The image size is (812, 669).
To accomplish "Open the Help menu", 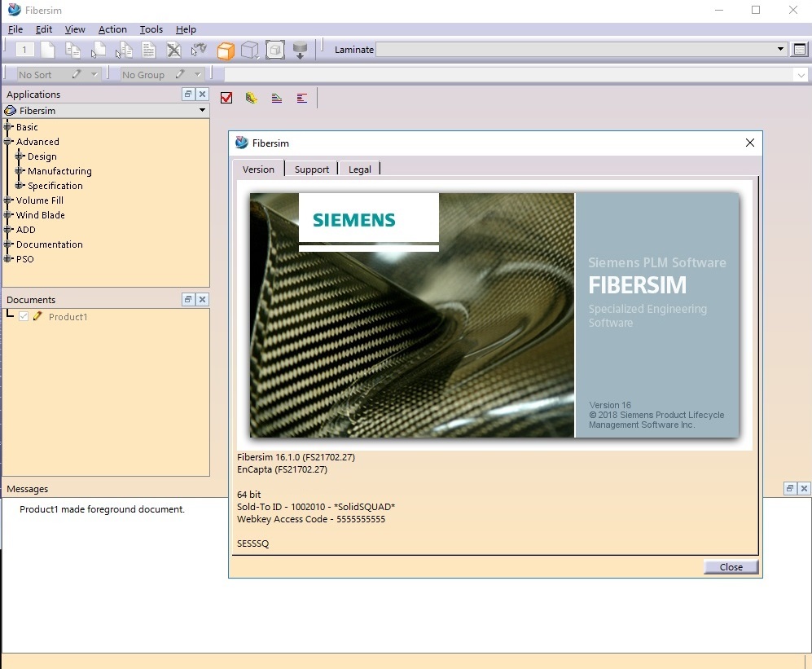I will pos(186,29).
